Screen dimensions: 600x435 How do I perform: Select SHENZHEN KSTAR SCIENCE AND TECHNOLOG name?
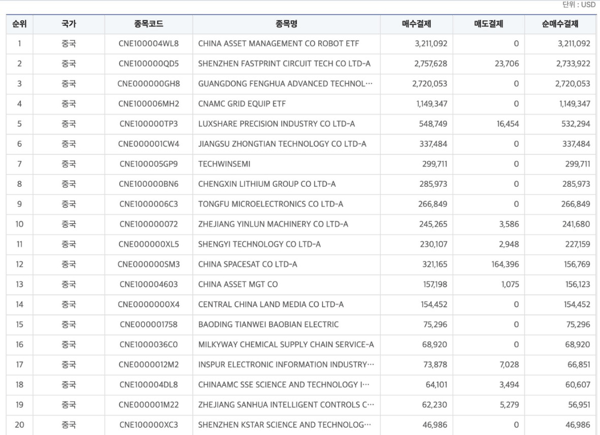[x=284, y=425]
